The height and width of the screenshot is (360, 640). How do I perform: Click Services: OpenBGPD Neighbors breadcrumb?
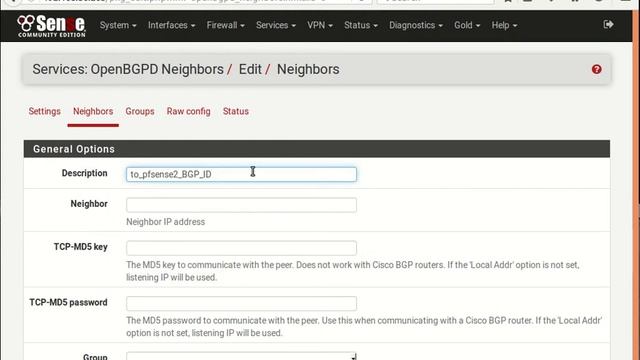coord(128,69)
